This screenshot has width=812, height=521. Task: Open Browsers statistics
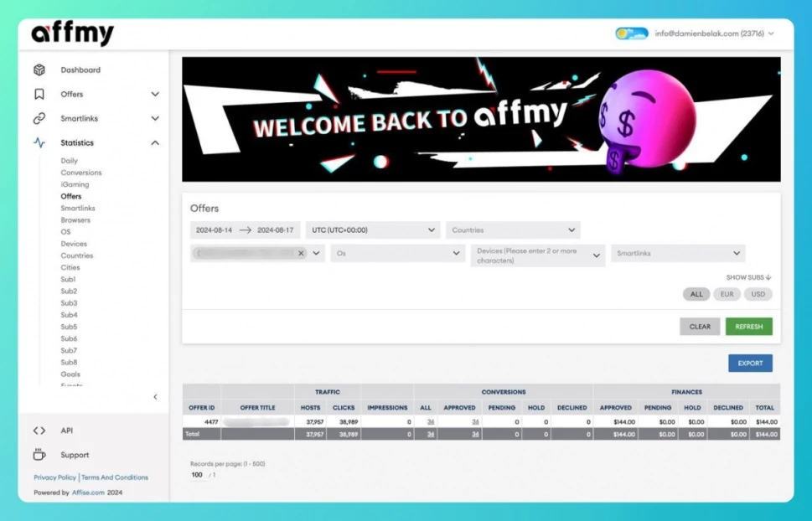pos(75,220)
